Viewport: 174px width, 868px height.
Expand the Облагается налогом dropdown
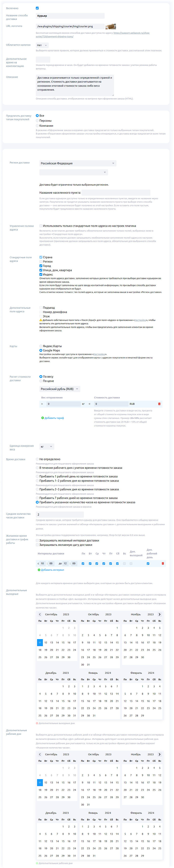click(x=42, y=45)
